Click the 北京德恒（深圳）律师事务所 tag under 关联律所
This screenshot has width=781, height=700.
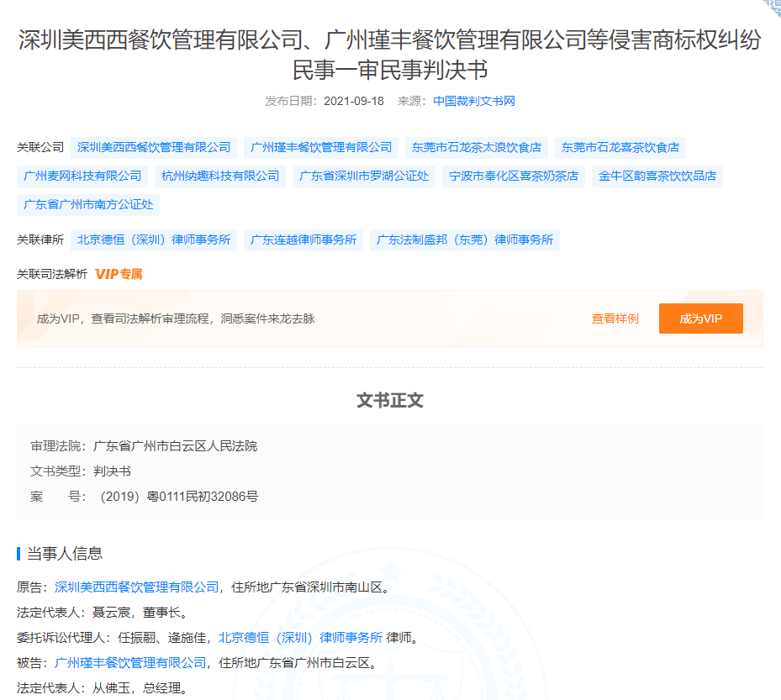pos(154,240)
